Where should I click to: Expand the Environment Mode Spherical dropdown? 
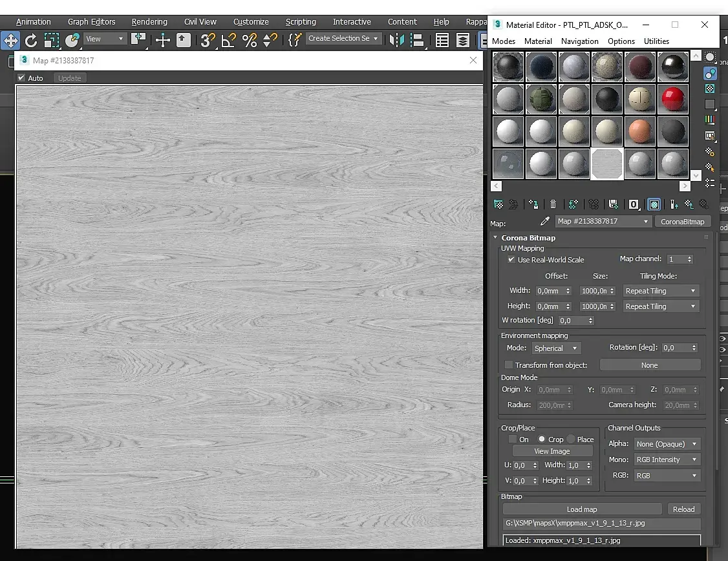pyautogui.click(x=556, y=348)
